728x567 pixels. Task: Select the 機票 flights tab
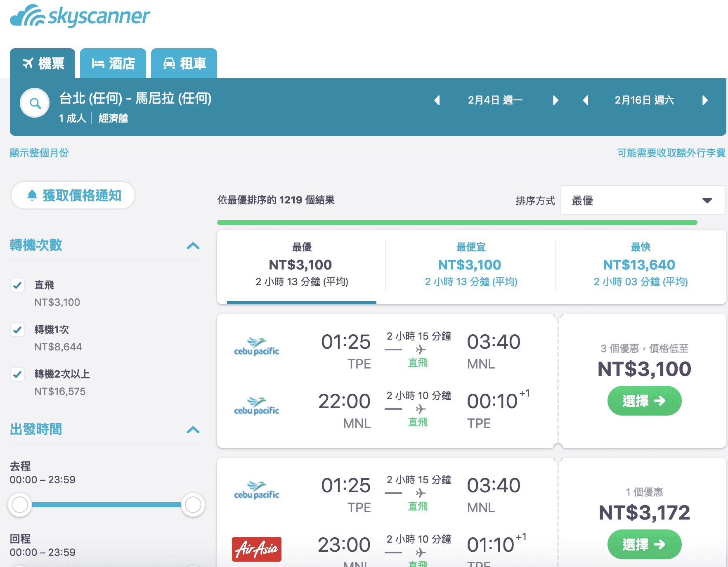click(x=43, y=63)
